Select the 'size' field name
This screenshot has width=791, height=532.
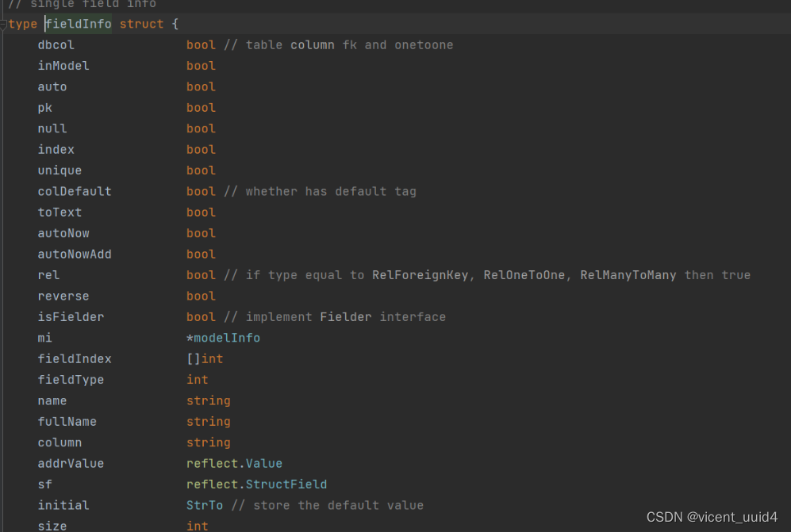[52, 526]
